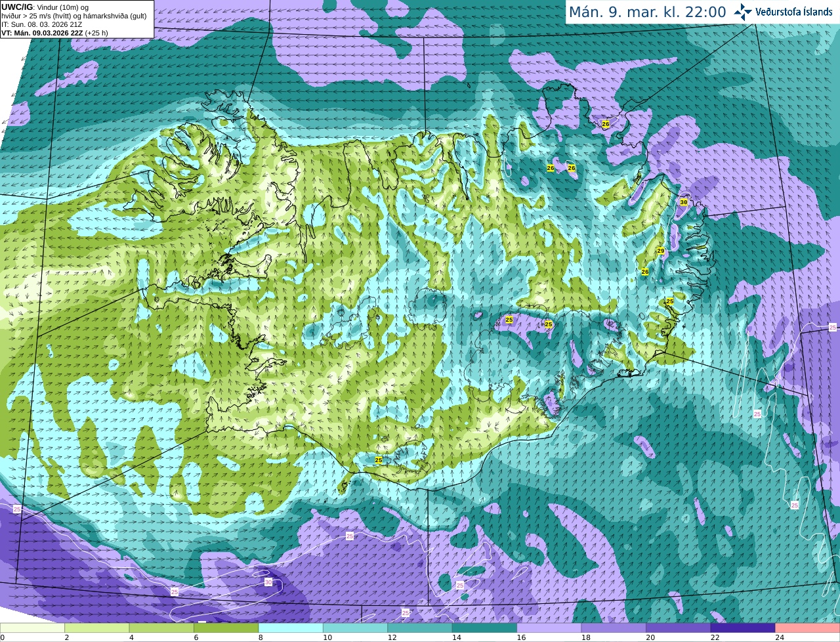840x642 pixels.
Task: Click the legend scale value 6
Action: pos(196,637)
